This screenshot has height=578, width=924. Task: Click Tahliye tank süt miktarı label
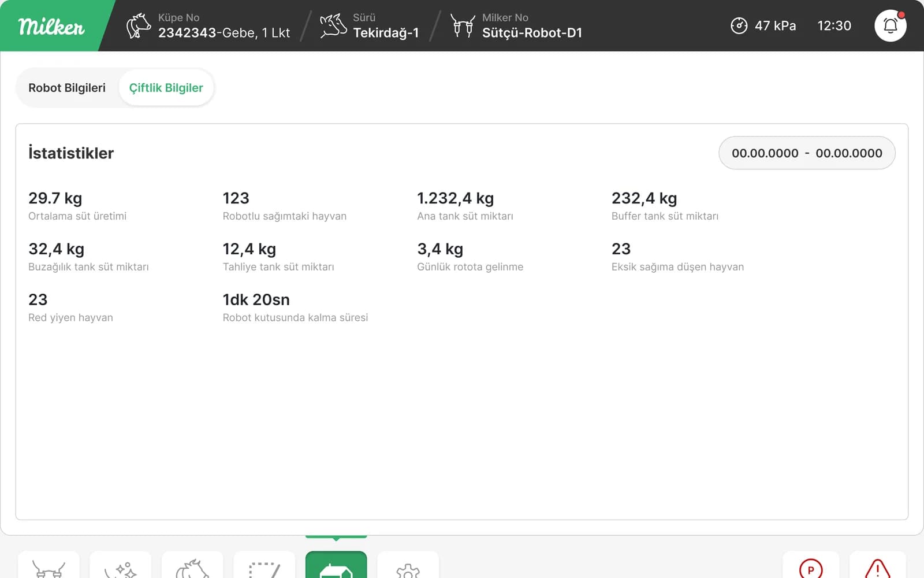point(278,267)
